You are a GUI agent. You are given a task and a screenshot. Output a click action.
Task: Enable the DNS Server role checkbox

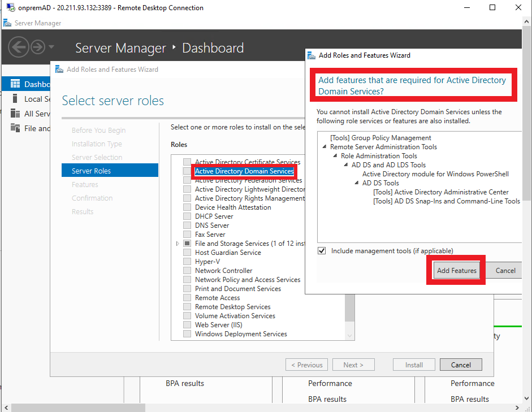click(x=187, y=225)
